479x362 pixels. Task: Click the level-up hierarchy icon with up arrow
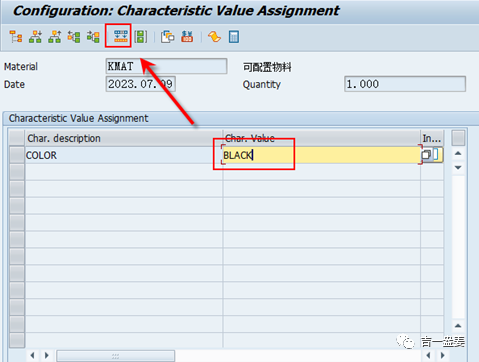click(55, 36)
